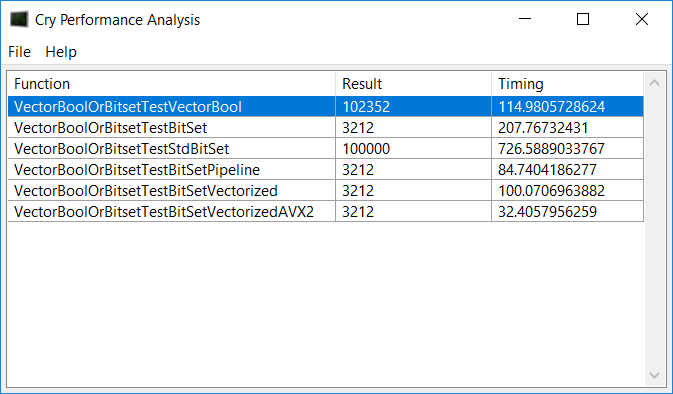Click the 32.4057956259 timing cell
Image resolution: width=673 pixels, height=394 pixels.
pyautogui.click(x=567, y=212)
